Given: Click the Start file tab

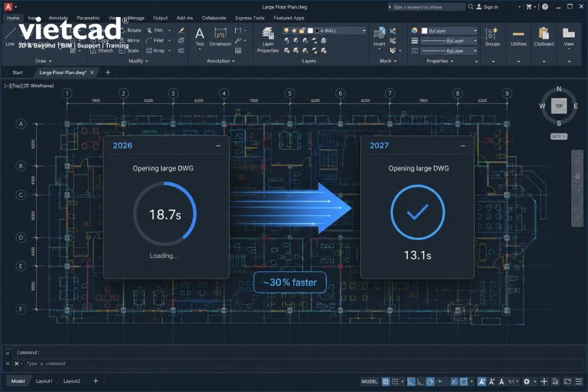Looking at the screenshot, I should (x=18, y=73).
